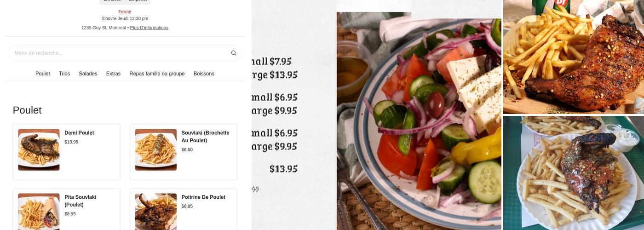Follow the Plus D'informations link
The height and width of the screenshot is (230, 644).
click(149, 28)
